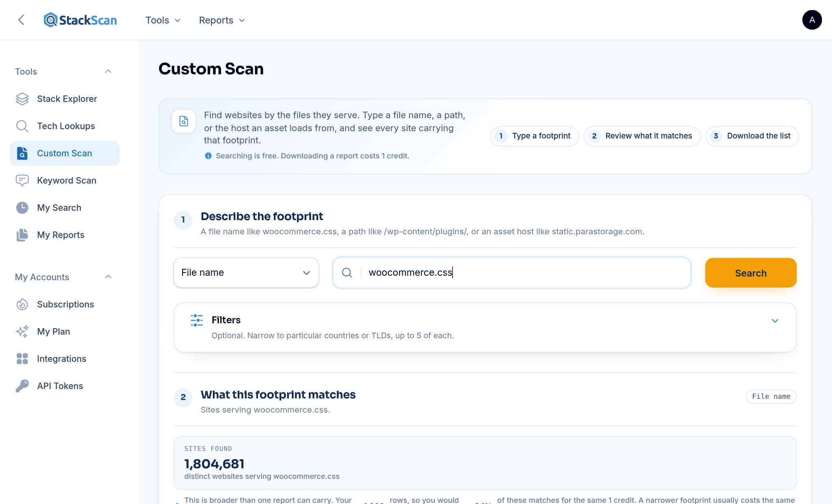Click the 'Download the list' step pill

[752, 136]
